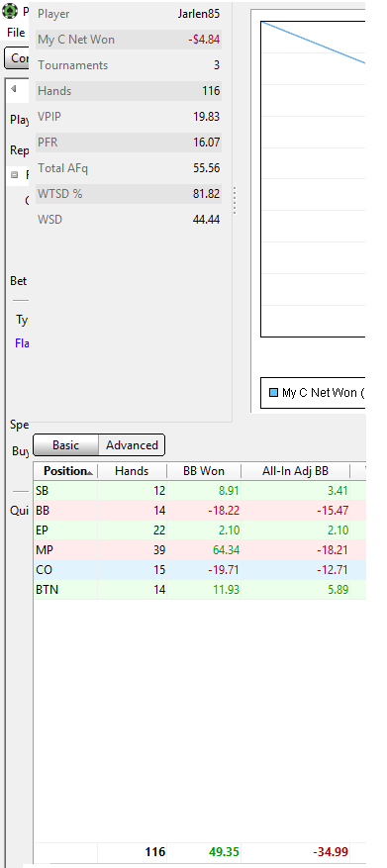Click the MP hands count 39

[x=159, y=550]
